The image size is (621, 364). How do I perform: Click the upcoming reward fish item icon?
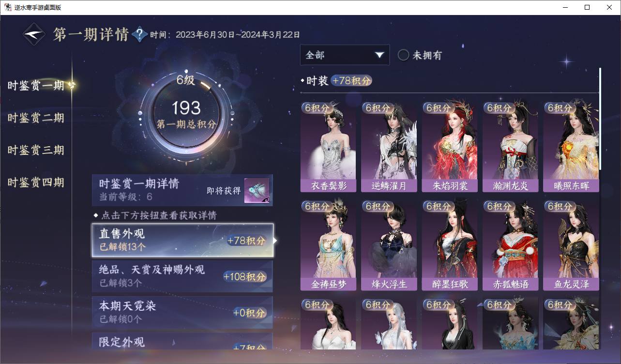pos(257,191)
